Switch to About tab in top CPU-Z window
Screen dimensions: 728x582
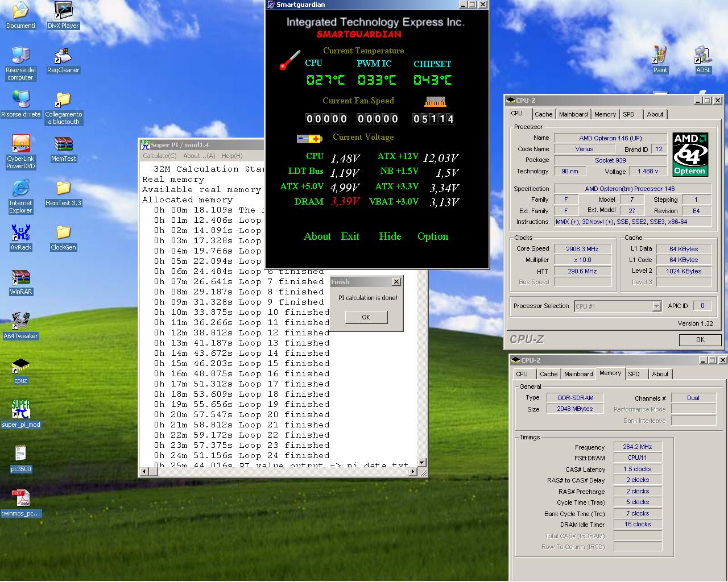click(x=655, y=114)
